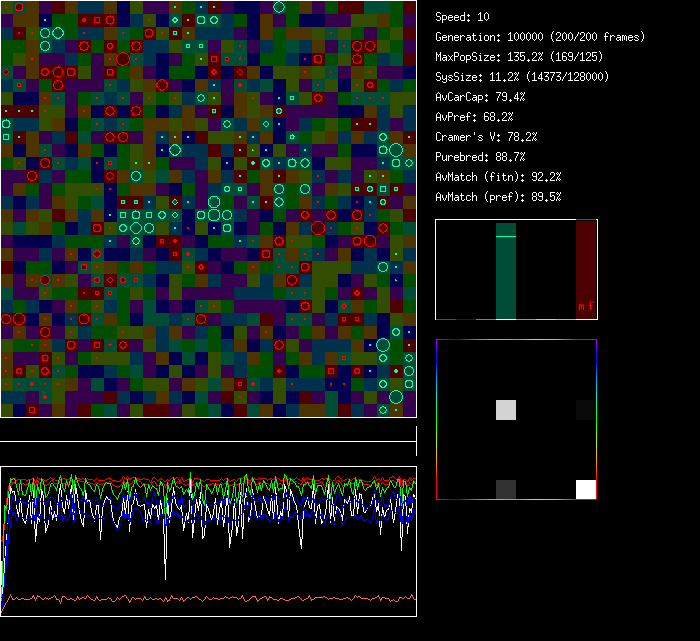Viewport: 700px width, 641px height.
Task: Select the white square in the color matrix
Action: [585, 489]
